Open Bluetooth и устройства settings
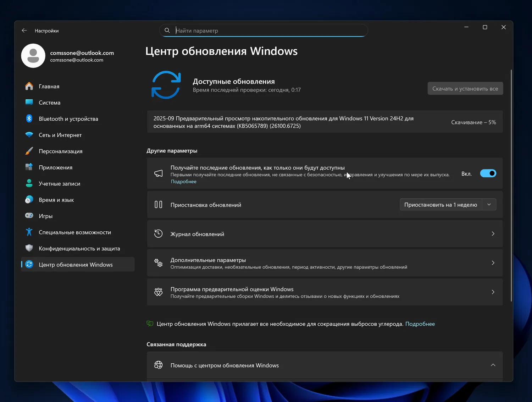Viewport: 532px width, 402px height. click(x=78, y=119)
